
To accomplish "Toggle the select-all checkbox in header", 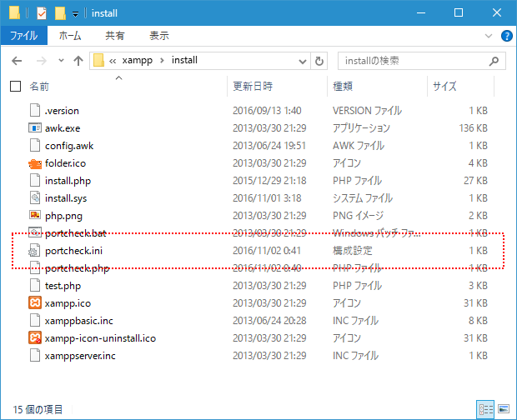I will pyautogui.click(x=16, y=87).
